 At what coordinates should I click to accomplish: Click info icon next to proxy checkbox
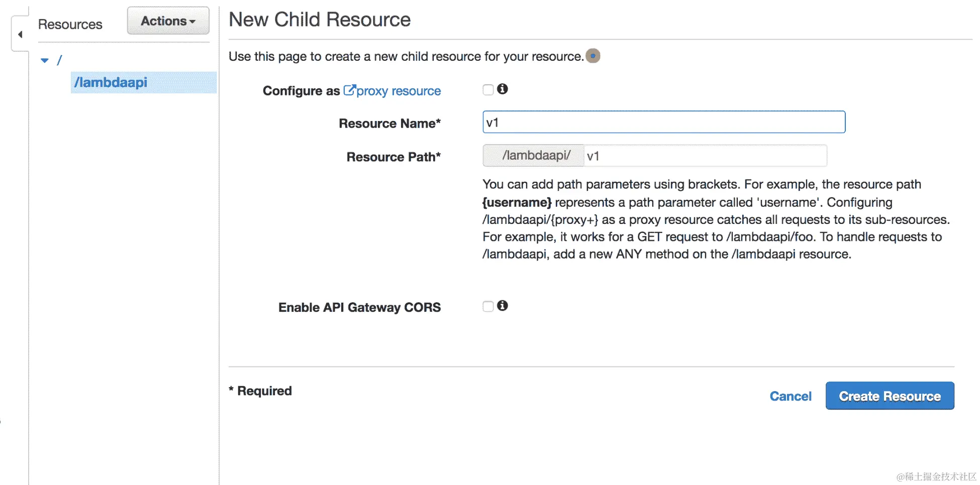click(503, 89)
